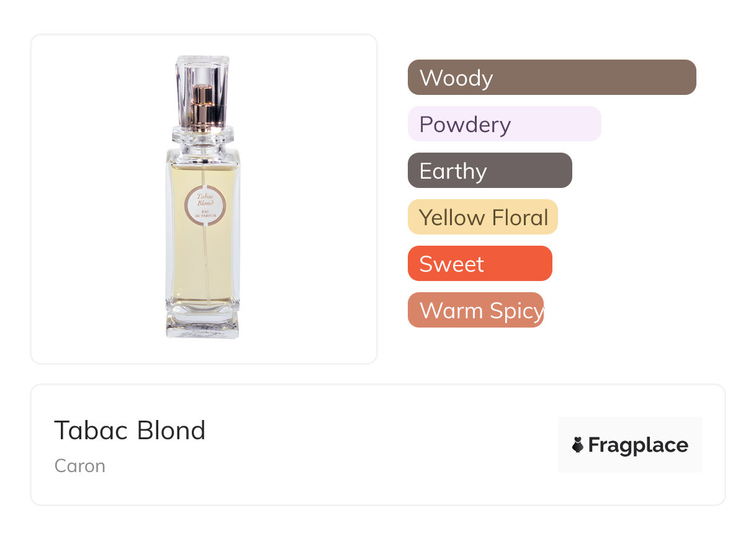The width and height of the screenshot is (756, 536).
Task: Click the Tabac Blond script on the bottle label
Action: coord(205,199)
